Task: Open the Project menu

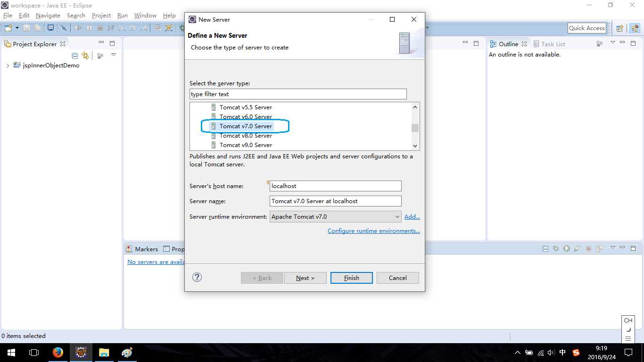Action: (x=101, y=16)
